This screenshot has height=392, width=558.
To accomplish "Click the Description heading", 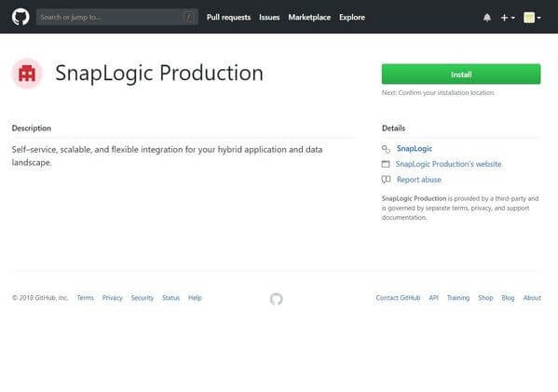I will point(32,128).
